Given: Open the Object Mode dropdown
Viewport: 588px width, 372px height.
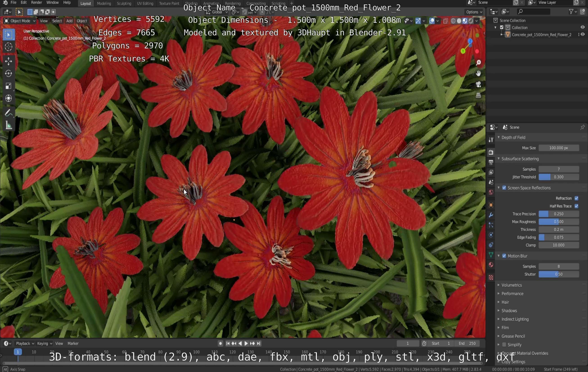Looking at the screenshot, I should [20, 21].
